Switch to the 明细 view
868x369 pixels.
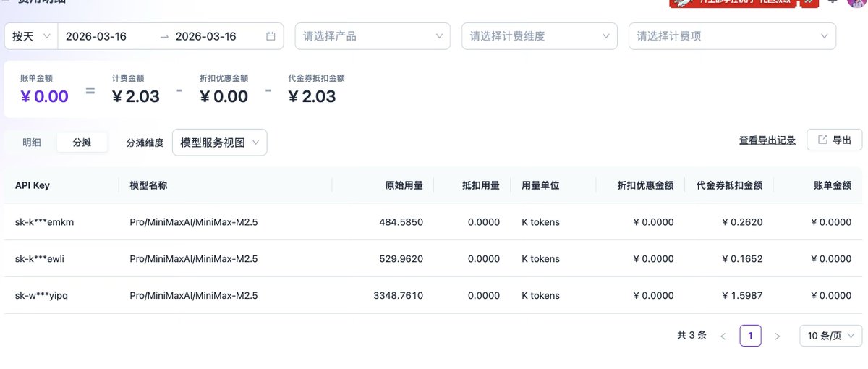32,143
